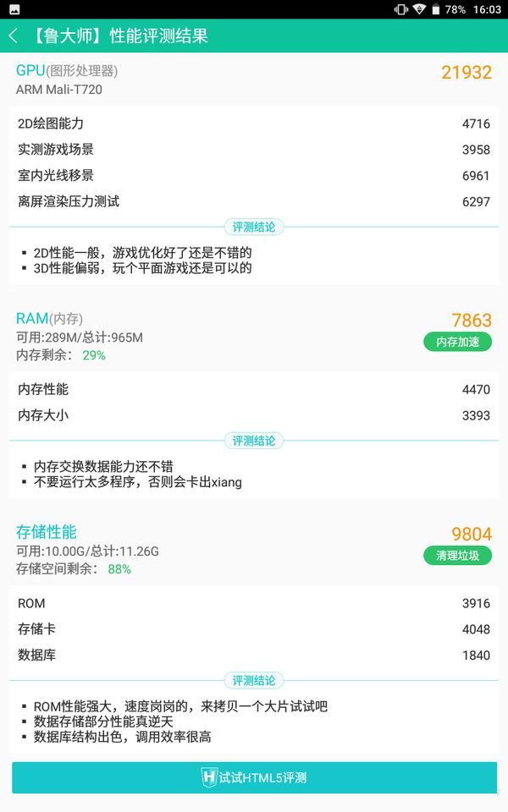This screenshot has width=508, height=812.
Task: Tap the picture notification icon in status bar
Action: coord(14,9)
